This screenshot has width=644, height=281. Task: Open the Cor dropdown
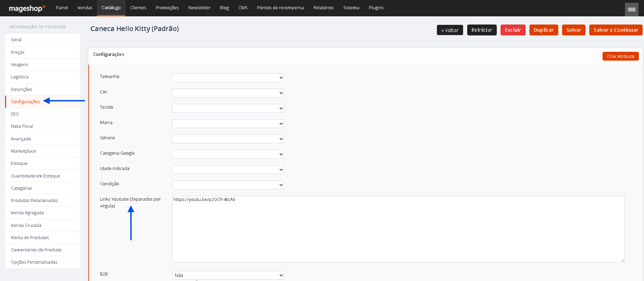[x=228, y=93]
